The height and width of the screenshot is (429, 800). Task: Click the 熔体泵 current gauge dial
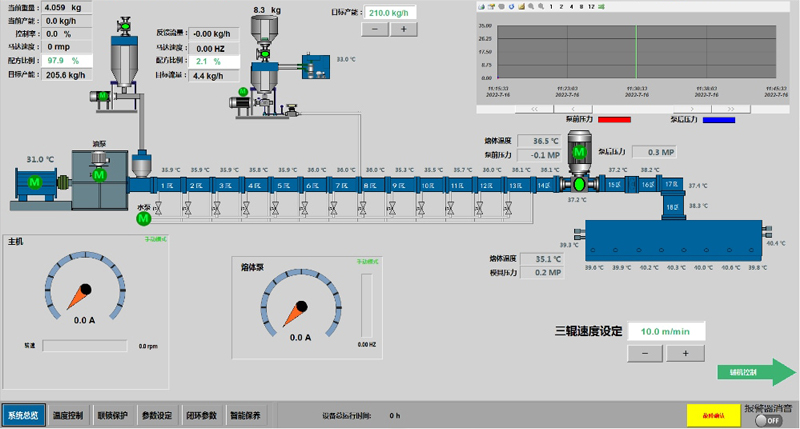tap(301, 303)
